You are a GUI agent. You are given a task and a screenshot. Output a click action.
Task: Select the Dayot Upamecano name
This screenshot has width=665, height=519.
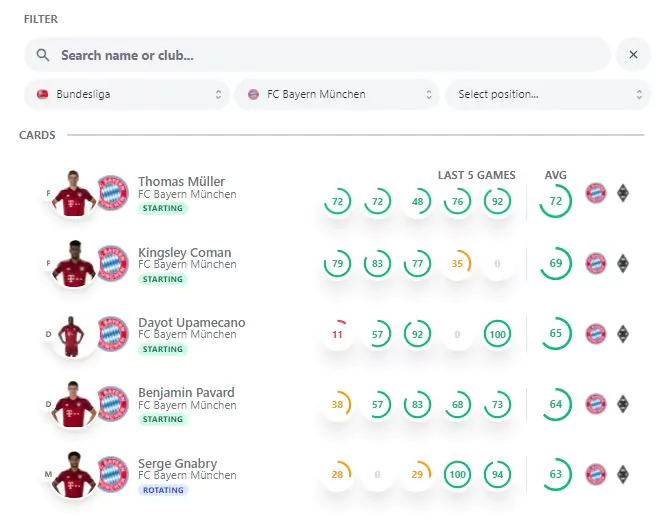[x=192, y=323]
